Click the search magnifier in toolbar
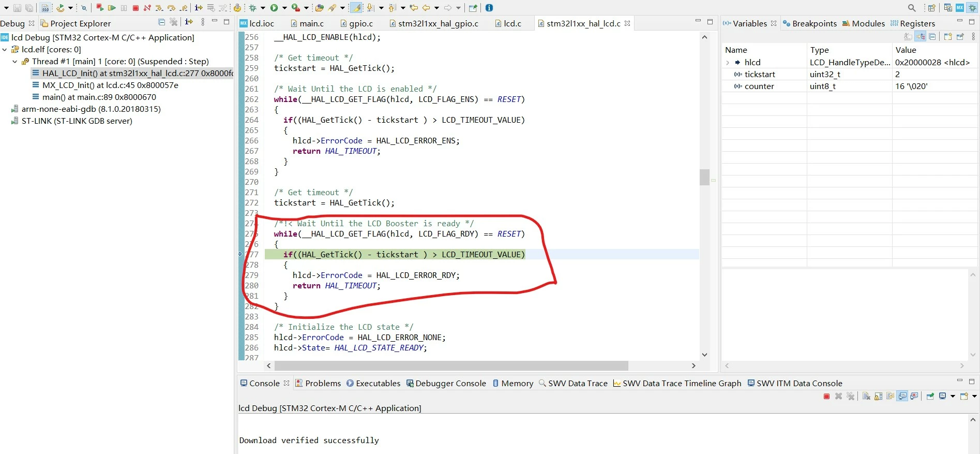 [x=912, y=8]
